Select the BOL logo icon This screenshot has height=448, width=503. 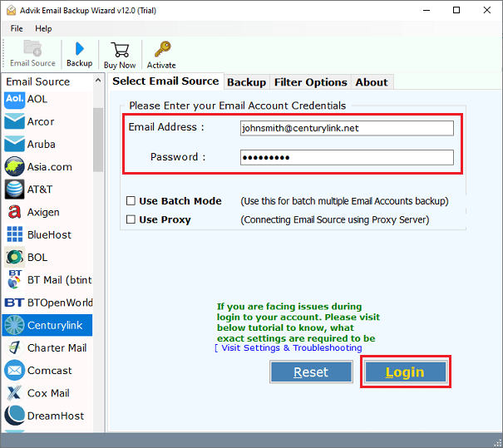click(x=14, y=257)
